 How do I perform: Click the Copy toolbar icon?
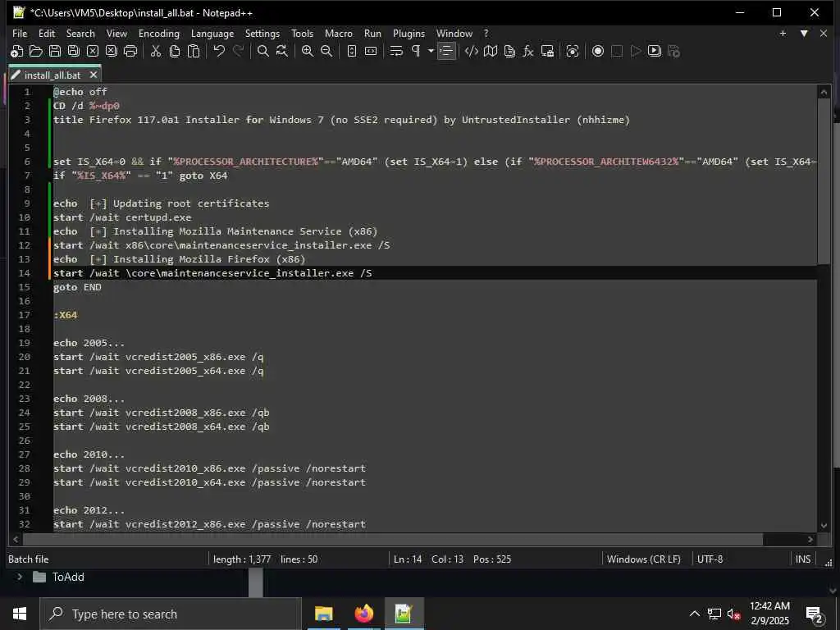[175, 52]
